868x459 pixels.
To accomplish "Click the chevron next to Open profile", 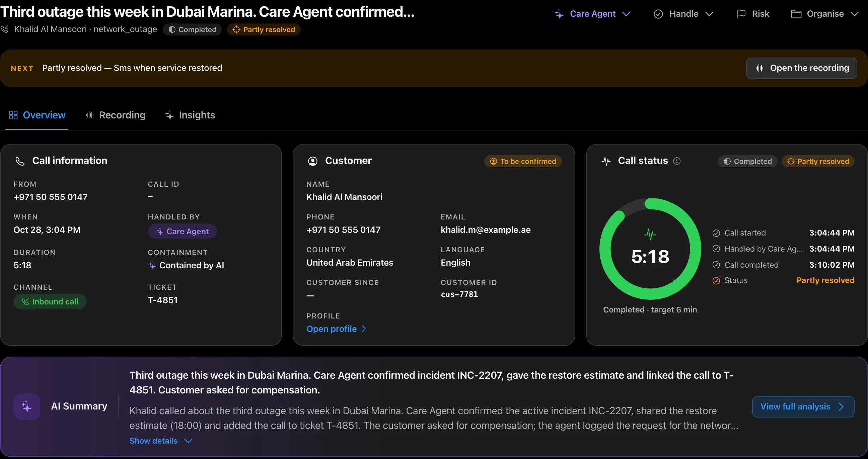I will coord(364,329).
